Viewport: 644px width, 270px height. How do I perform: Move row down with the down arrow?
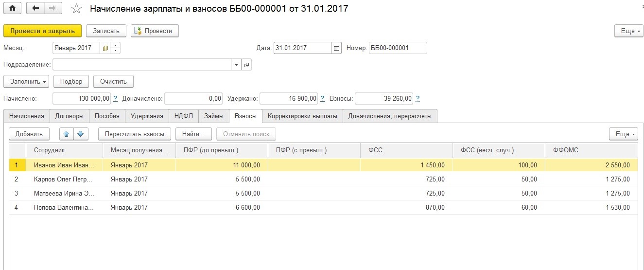tap(81, 134)
